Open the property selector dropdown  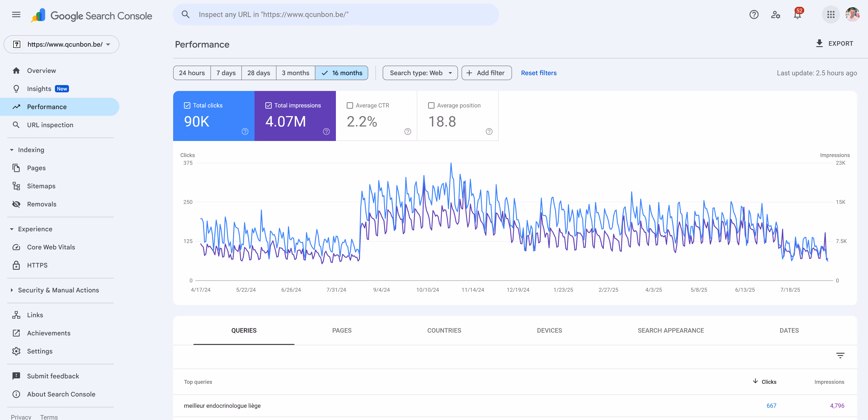pyautogui.click(x=62, y=44)
